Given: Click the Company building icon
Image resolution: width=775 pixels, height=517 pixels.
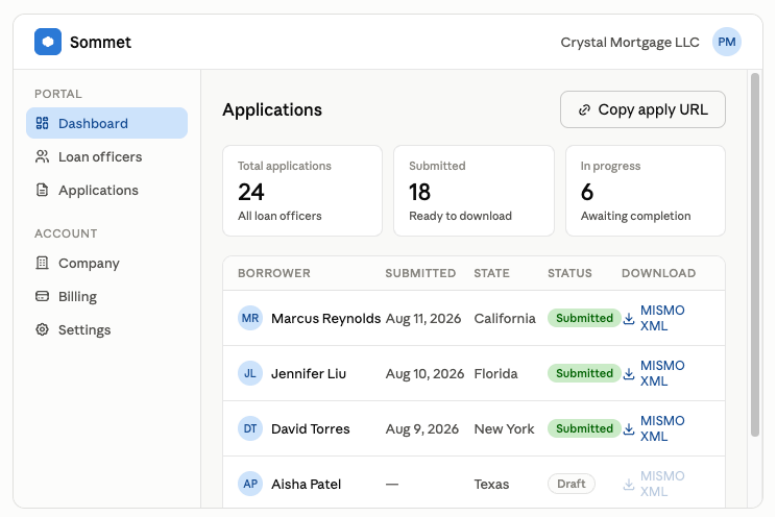Looking at the screenshot, I should point(42,263).
